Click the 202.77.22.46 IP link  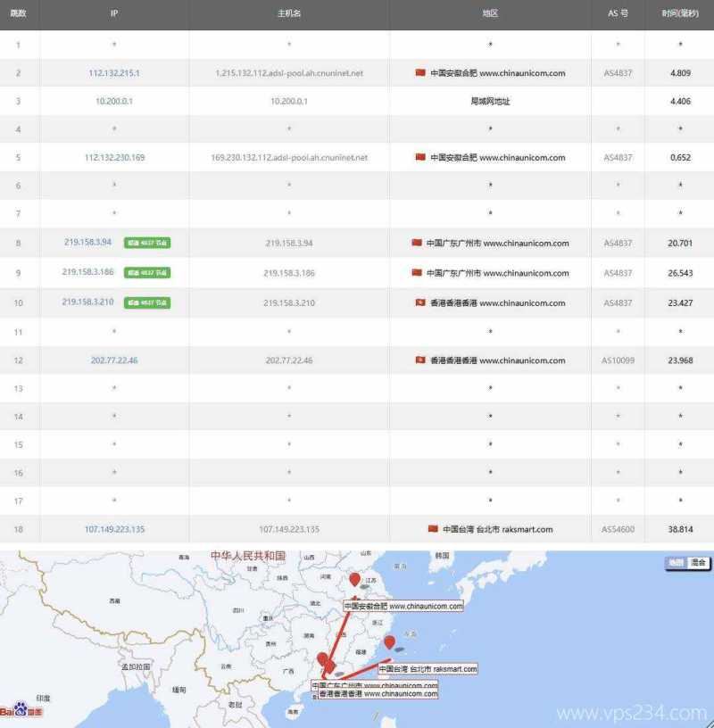point(114,360)
